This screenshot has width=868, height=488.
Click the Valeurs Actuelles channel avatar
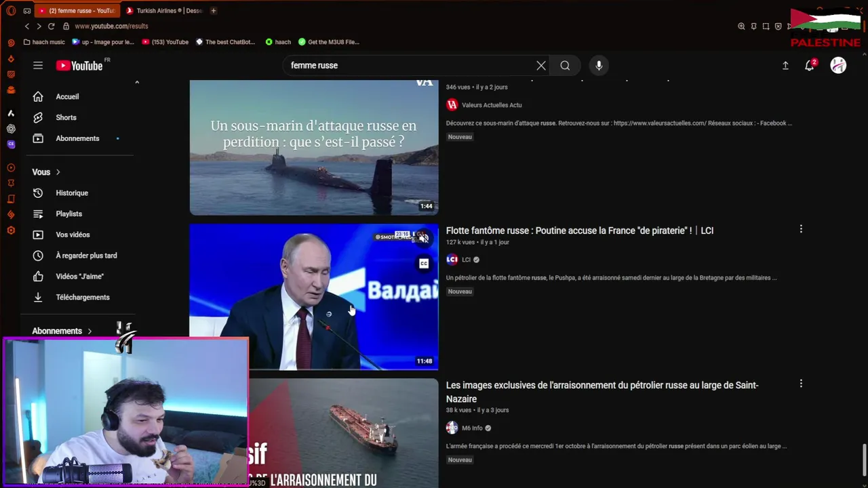pos(452,105)
